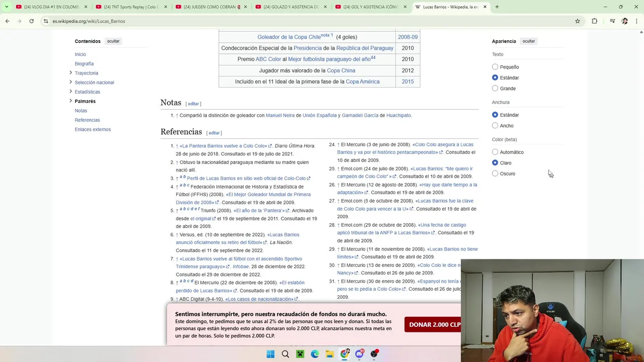The image size is (644, 362).
Task: Edit the Referencias section
Action: pos(214,133)
